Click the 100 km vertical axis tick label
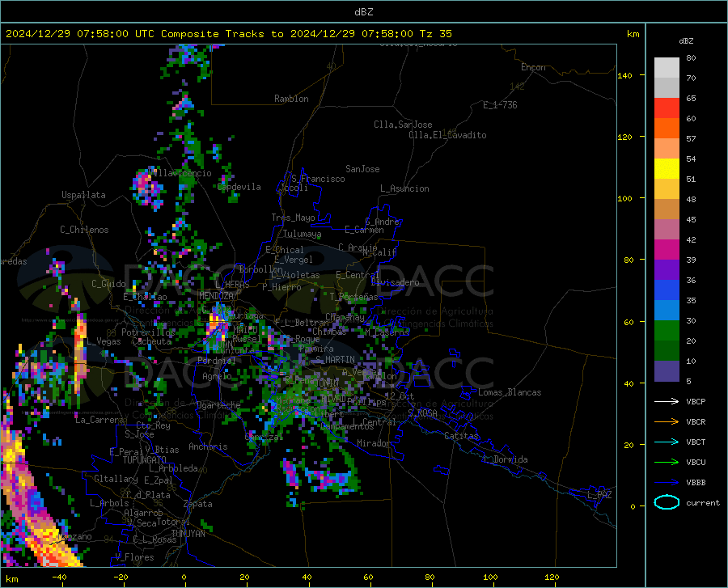 click(x=624, y=198)
